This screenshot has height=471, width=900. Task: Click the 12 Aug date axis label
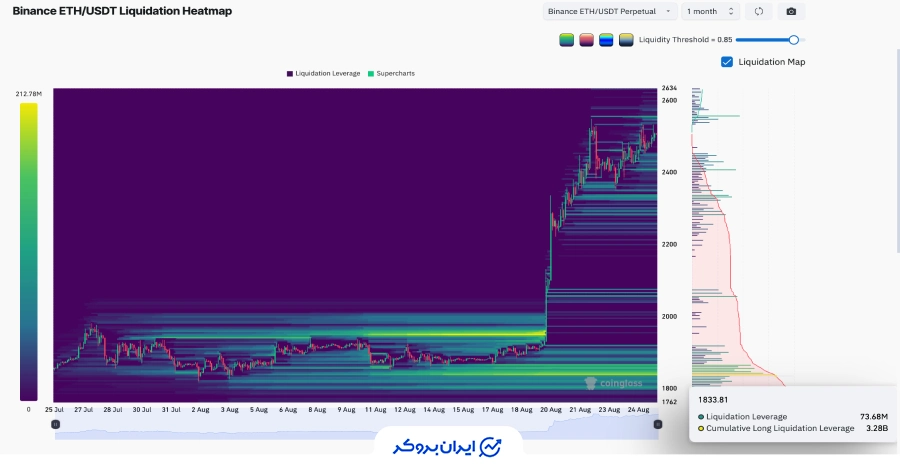[405, 410]
